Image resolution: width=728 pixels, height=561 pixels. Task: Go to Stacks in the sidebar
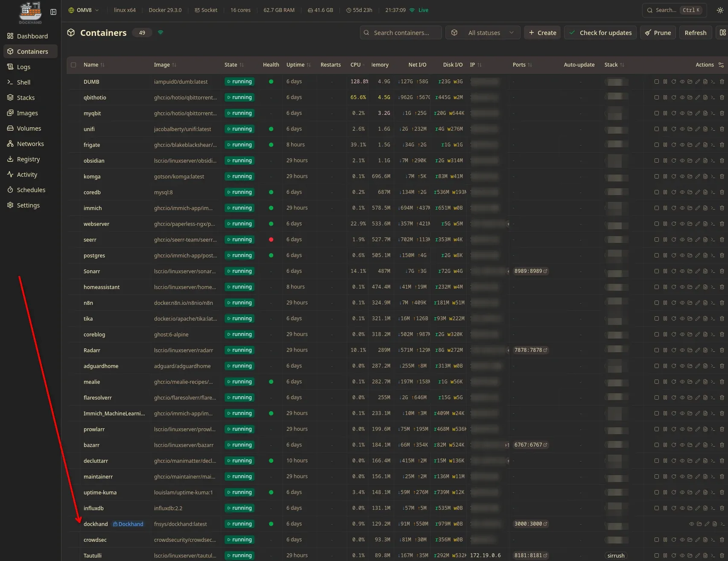click(30, 98)
